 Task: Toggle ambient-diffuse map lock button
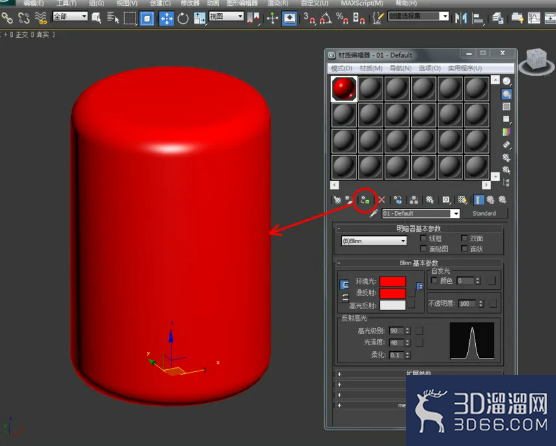point(420,286)
